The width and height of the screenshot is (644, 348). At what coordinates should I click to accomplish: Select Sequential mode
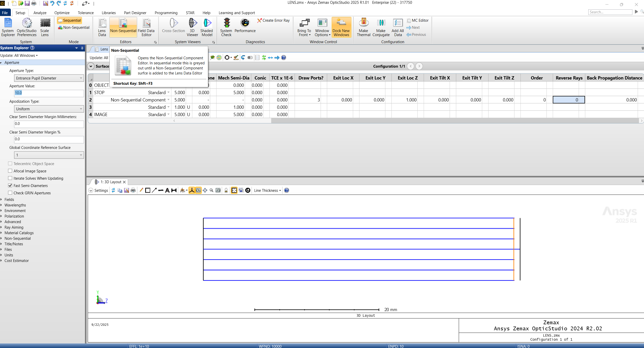pyautogui.click(x=69, y=20)
